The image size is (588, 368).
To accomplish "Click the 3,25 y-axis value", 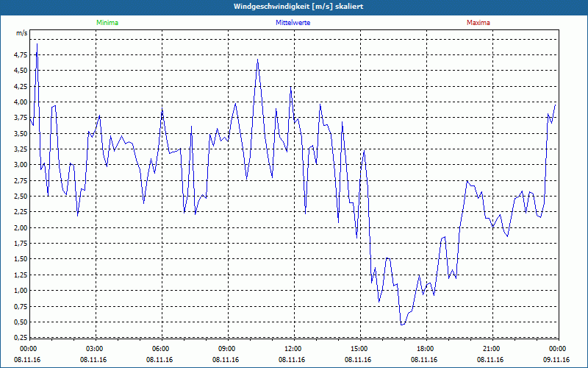I will [21, 149].
